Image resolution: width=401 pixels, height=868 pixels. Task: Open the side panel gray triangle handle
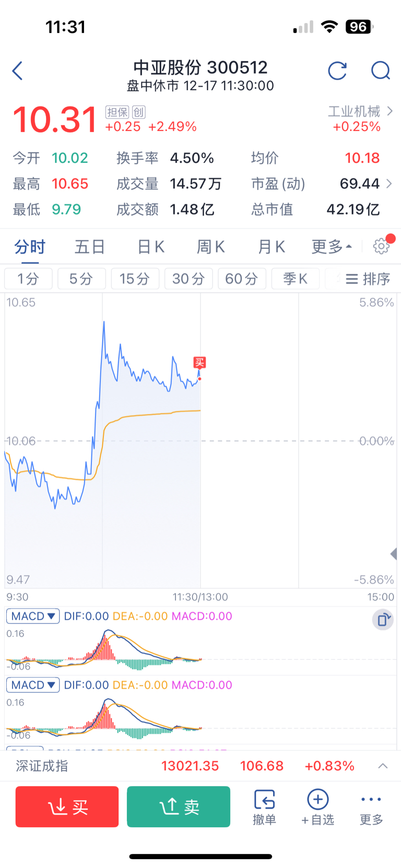pos(394,554)
